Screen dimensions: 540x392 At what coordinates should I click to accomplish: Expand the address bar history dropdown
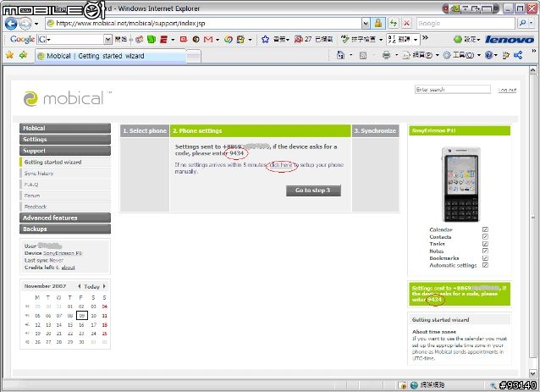366,24
